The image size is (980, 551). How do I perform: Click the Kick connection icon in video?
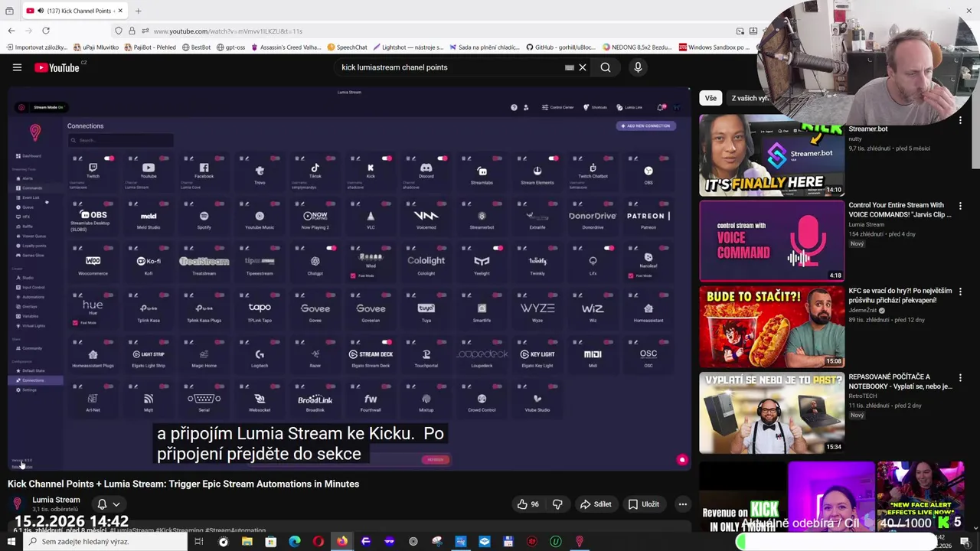(x=371, y=168)
